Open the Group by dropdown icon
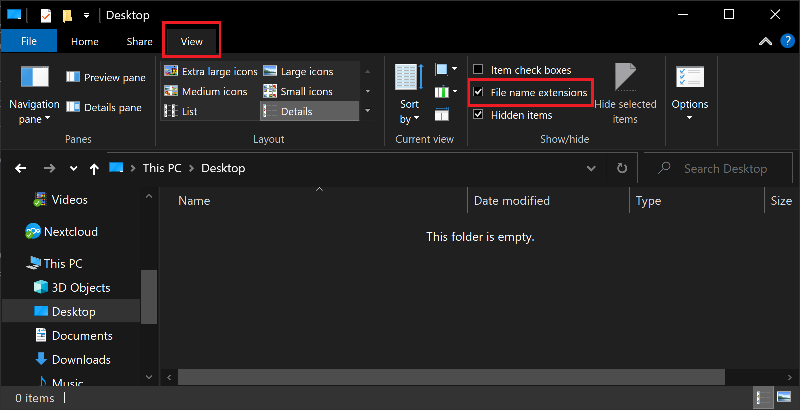The image size is (800, 410). pyautogui.click(x=446, y=69)
